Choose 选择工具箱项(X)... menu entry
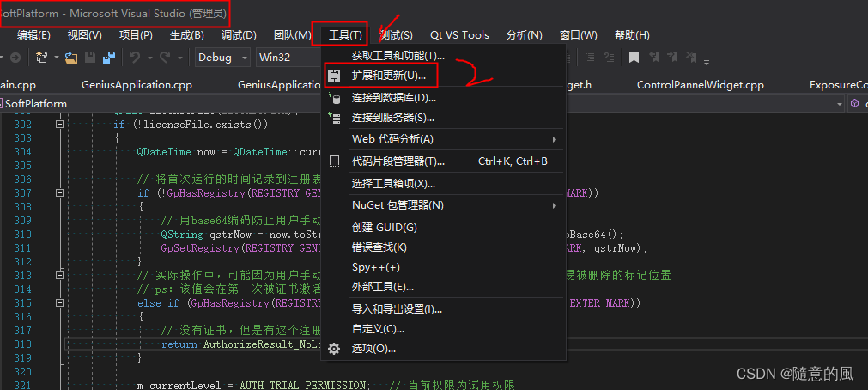 tap(443, 183)
